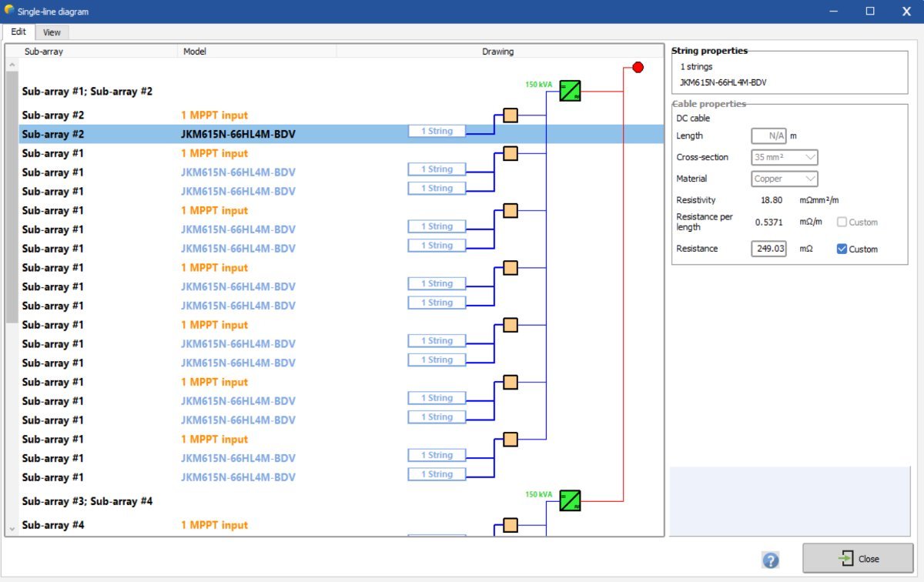Enable Custom resistance per length checkbox

[x=842, y=222]
